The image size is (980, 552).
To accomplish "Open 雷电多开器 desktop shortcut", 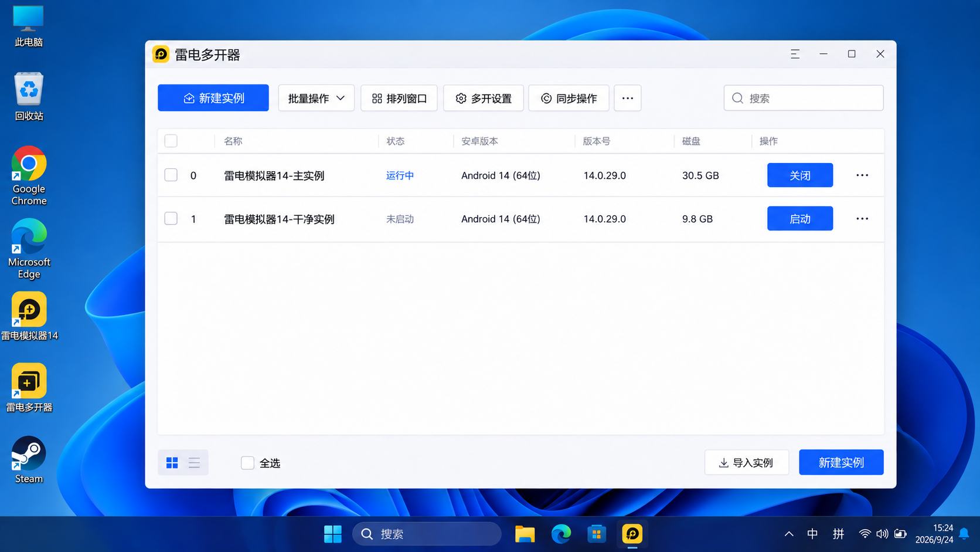I will [x=29, y=388].
